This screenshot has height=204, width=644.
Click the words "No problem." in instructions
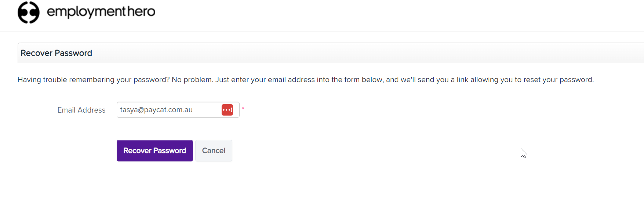tap(192, 80)
